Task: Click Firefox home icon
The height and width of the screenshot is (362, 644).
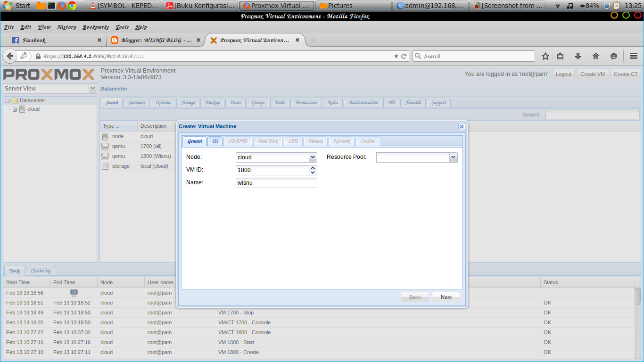Action: (x=596, y=56)
